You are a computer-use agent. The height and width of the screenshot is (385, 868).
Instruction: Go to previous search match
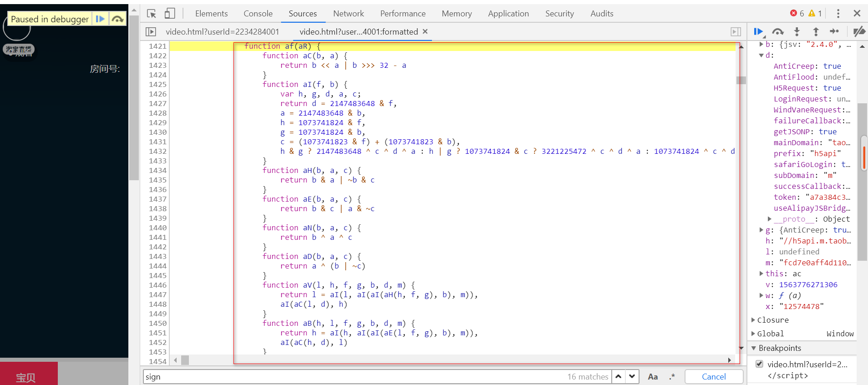618,376
